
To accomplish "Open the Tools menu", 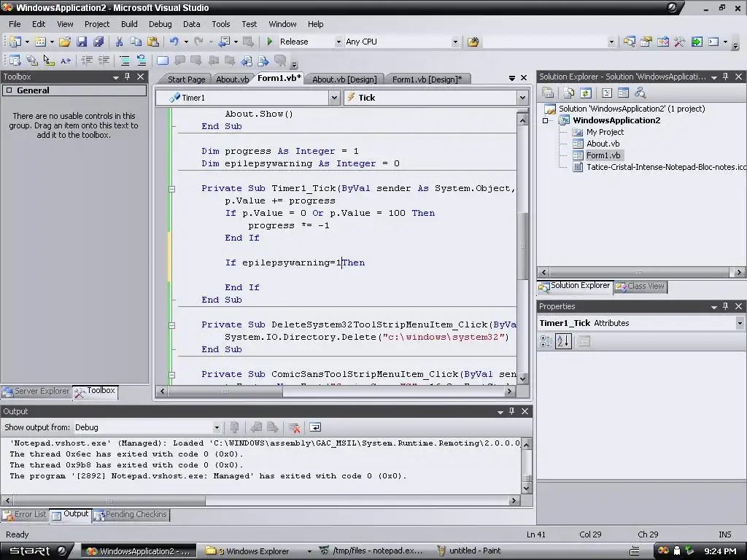I will point(220,24).
